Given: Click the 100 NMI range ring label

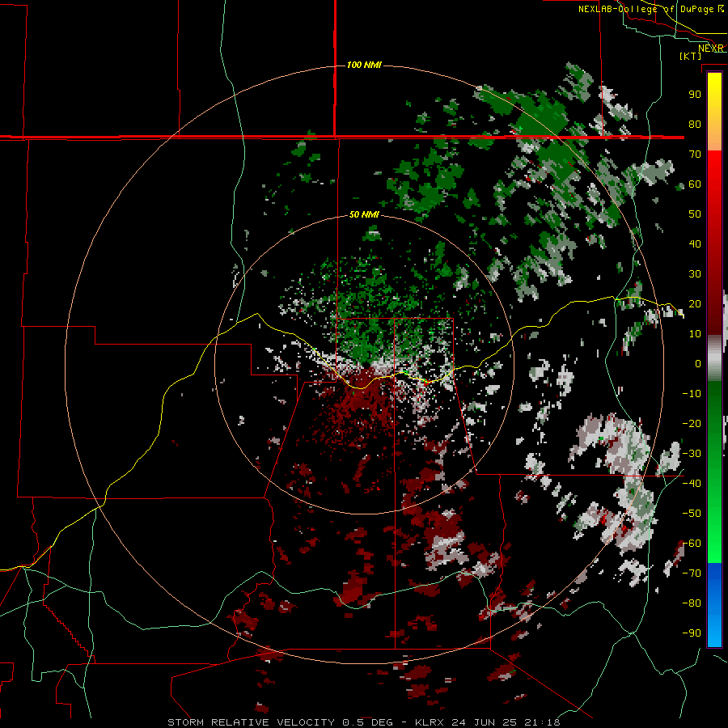Looking at the screenshot, I should pos(364,65).
